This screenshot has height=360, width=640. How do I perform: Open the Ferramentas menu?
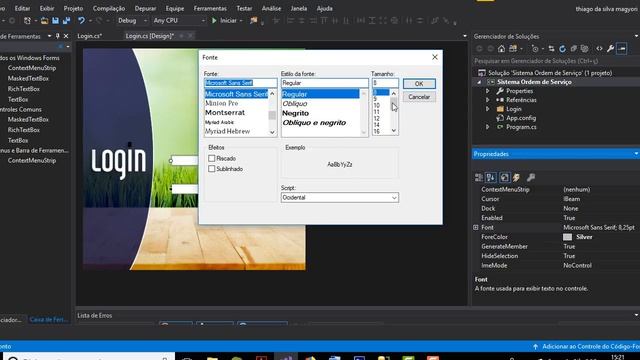tap(210, 8)
